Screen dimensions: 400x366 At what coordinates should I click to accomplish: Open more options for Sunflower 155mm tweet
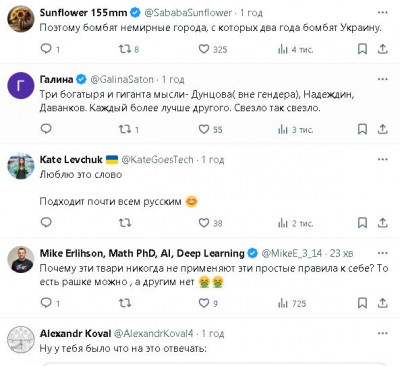(382, 13)
